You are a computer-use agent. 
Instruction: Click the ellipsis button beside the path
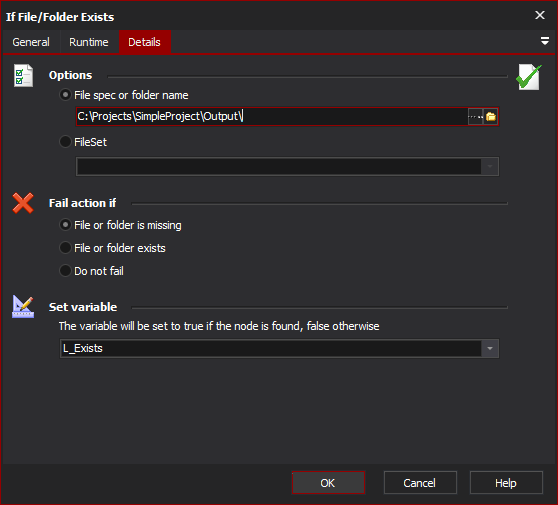475,116
